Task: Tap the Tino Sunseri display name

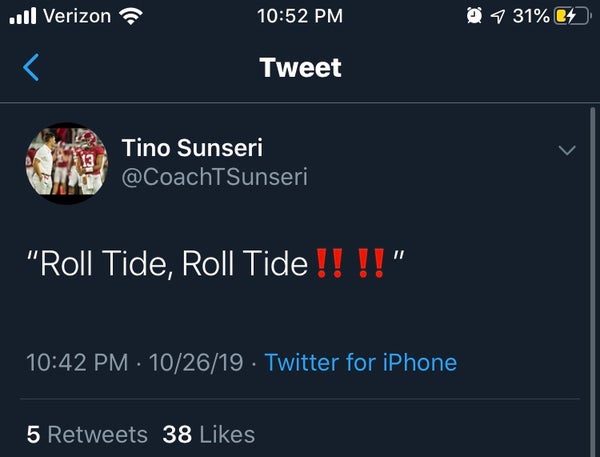Action: (193, 148)
